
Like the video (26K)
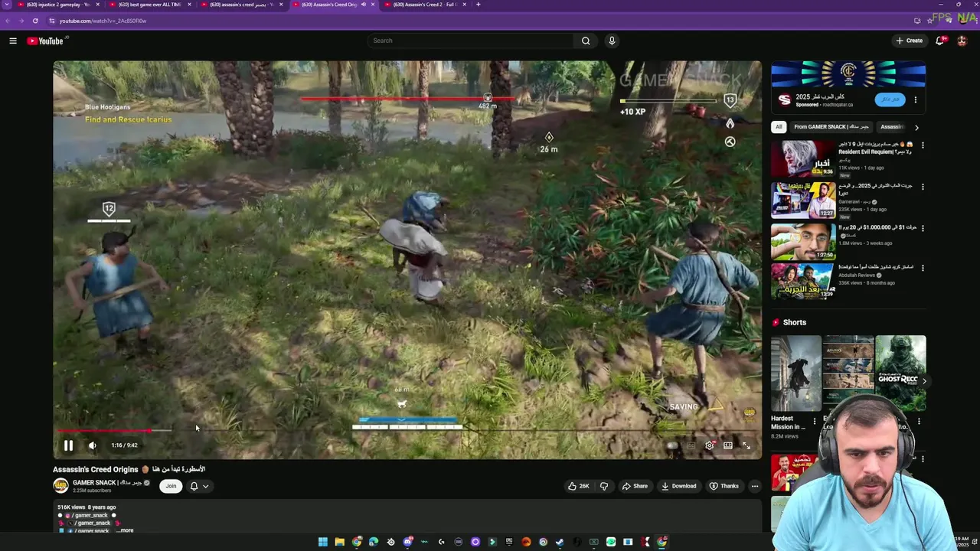coord(578,486)
